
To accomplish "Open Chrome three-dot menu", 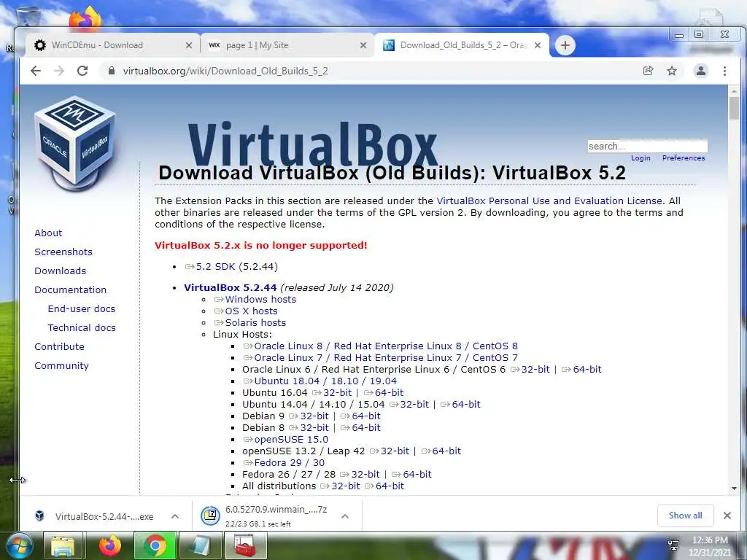I will [724, 71].
